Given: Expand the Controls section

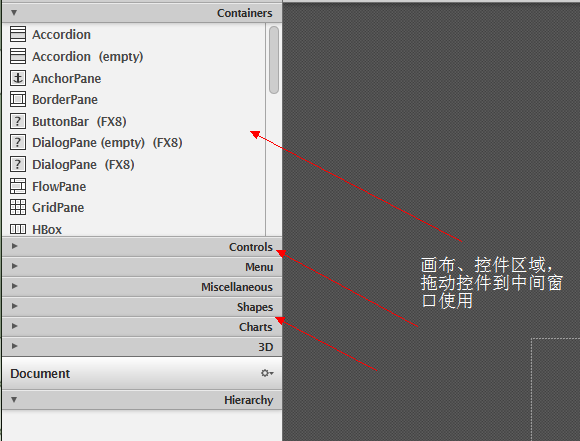Looking at the screenshot, I should click(142, 247).
